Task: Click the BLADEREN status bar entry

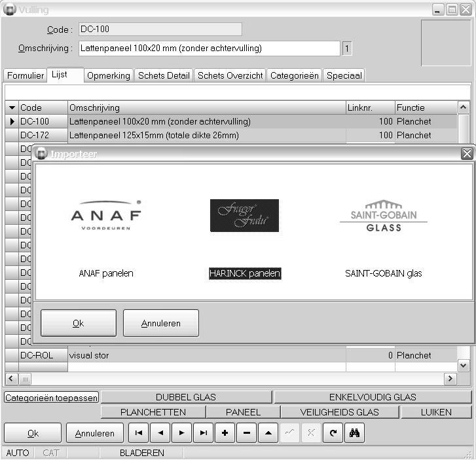Action: (142, 453)
